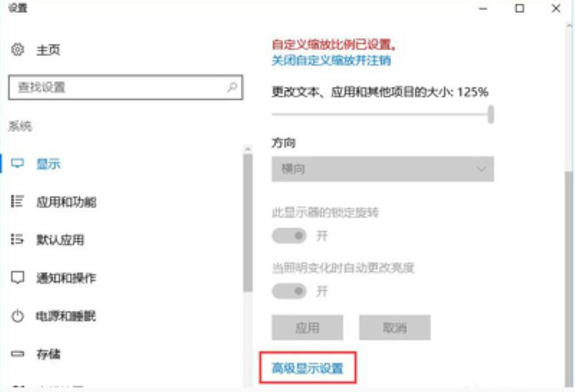Click the 查找设置 search field
575x392 pixels.
(125, 87)
